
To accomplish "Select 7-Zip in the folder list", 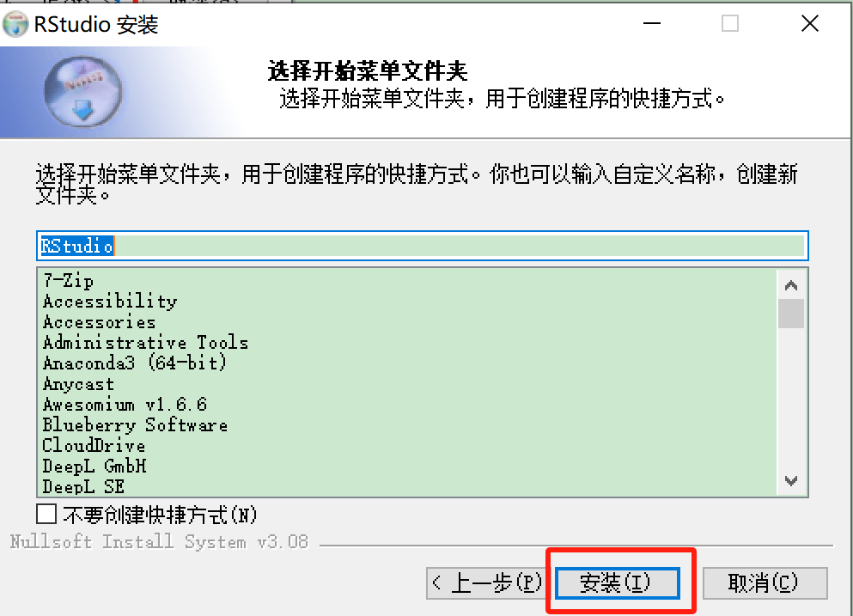I will (x=69, y=281).
